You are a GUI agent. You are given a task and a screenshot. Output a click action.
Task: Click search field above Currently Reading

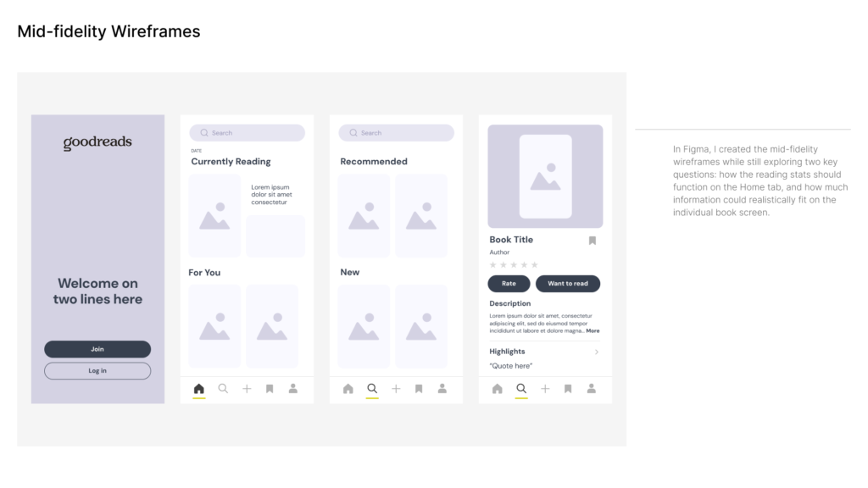[x=247, y=133]
